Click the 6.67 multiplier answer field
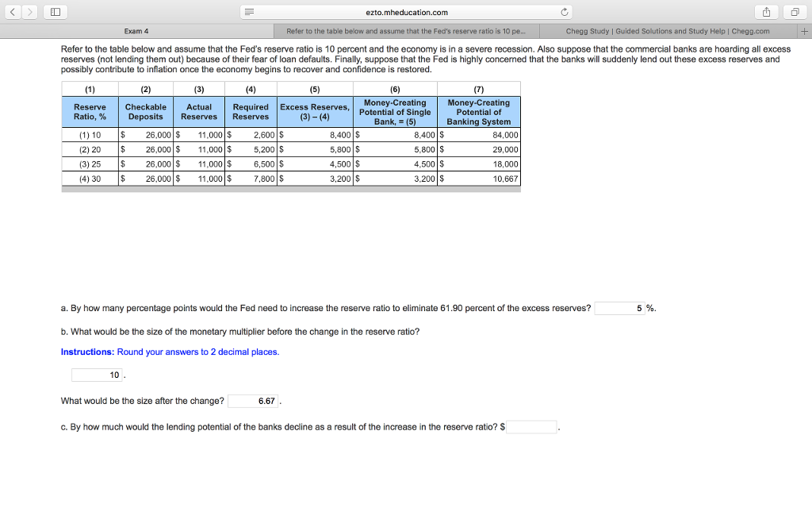 tap(254, 401)
